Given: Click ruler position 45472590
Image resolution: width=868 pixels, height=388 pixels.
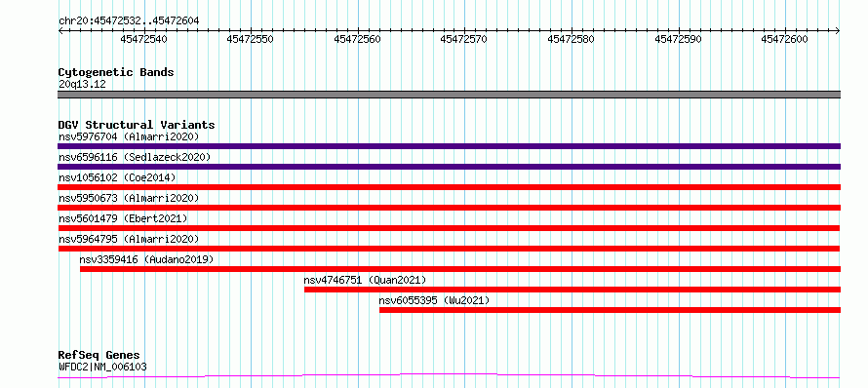Looking at the screenshot, I should pos(678,39).
